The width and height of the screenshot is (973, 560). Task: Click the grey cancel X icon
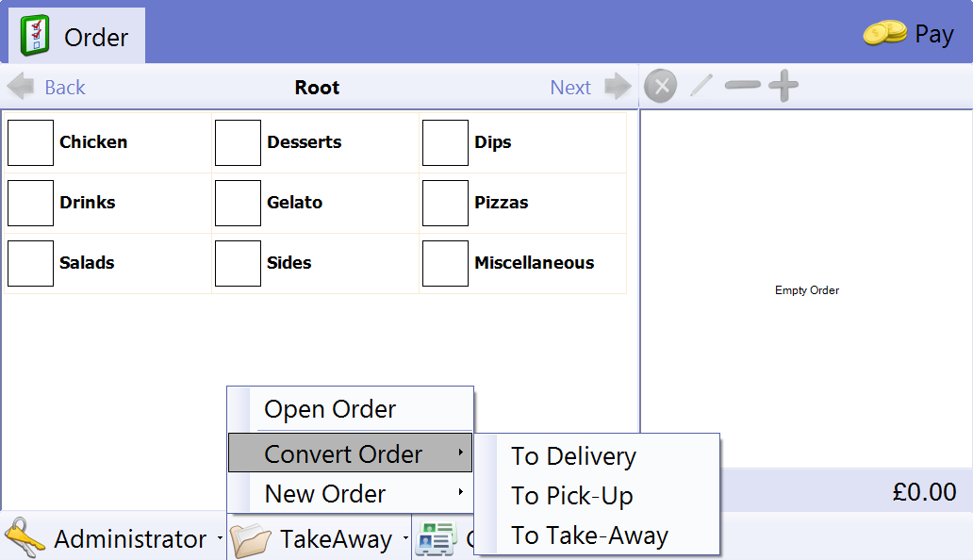[660, 87]
